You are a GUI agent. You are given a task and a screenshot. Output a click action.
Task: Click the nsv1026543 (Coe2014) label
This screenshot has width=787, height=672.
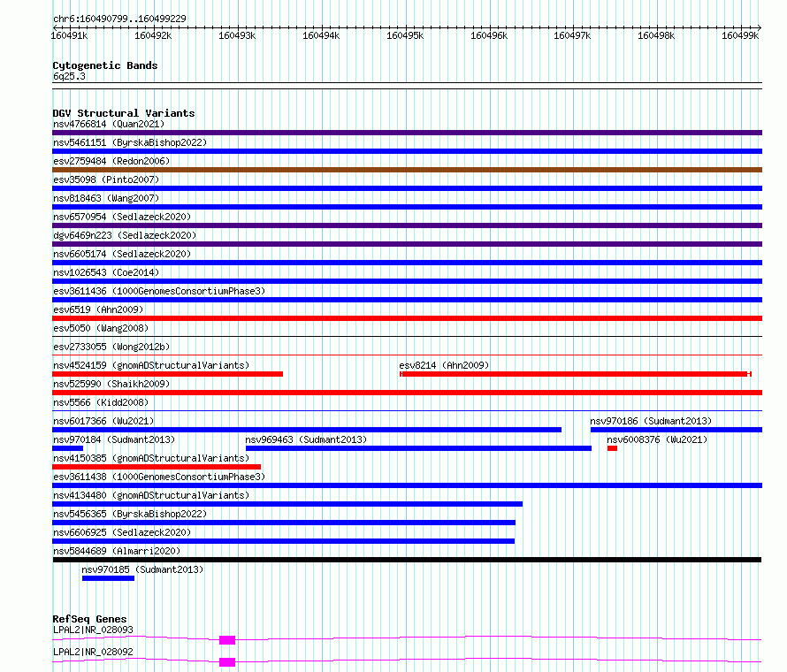click(106, 272)
